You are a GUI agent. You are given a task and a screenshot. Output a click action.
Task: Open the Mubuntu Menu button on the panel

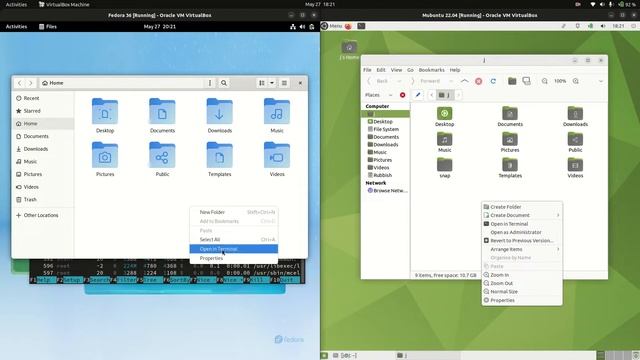pyautogui.click(x=332, y=26)
